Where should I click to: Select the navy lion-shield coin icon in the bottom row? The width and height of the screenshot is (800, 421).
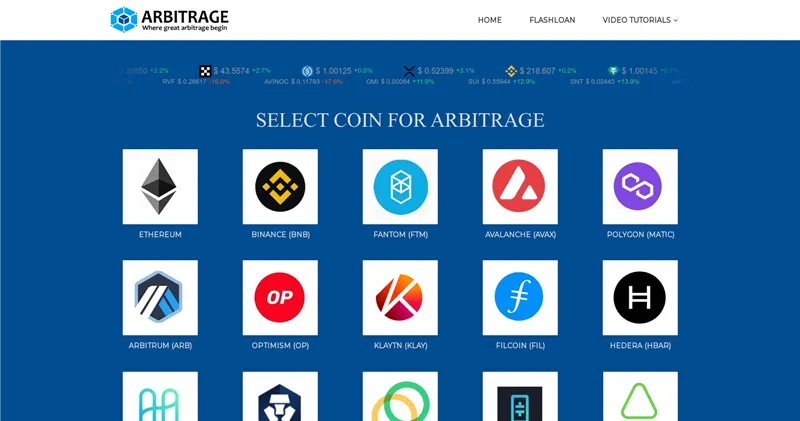tap(280, 397)
